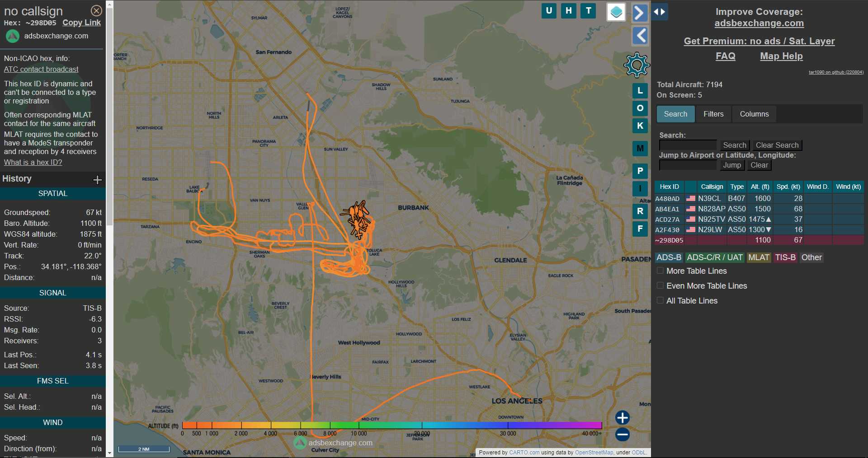868x458 pixels.
Task: Select the N828AP aircraft row
Action: coord(759,209)
